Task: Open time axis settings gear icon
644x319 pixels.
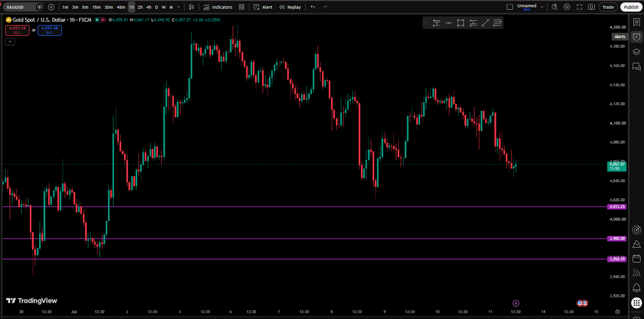Action: tap(618, 311)
